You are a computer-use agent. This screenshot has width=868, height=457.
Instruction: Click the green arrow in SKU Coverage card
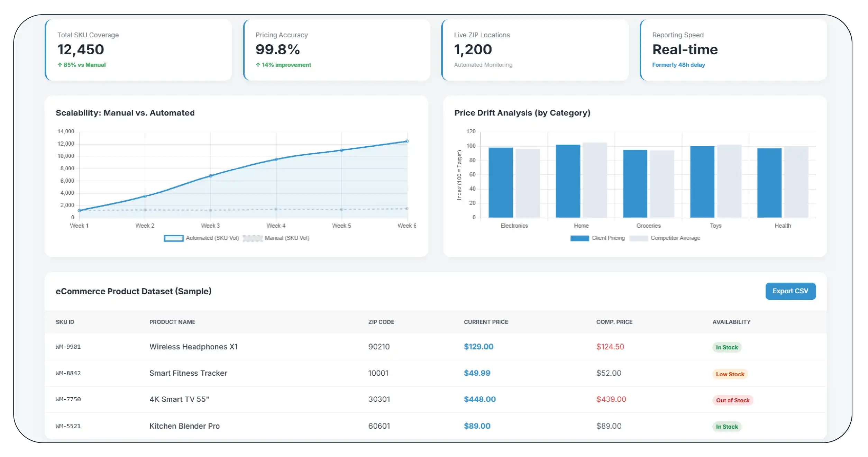pos(60,65)
